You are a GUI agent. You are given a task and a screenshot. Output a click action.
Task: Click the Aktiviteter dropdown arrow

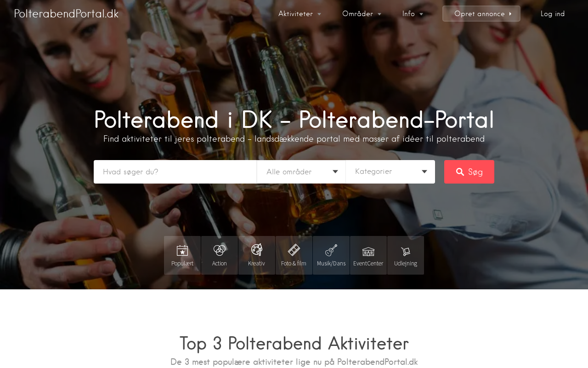[319, 14]
